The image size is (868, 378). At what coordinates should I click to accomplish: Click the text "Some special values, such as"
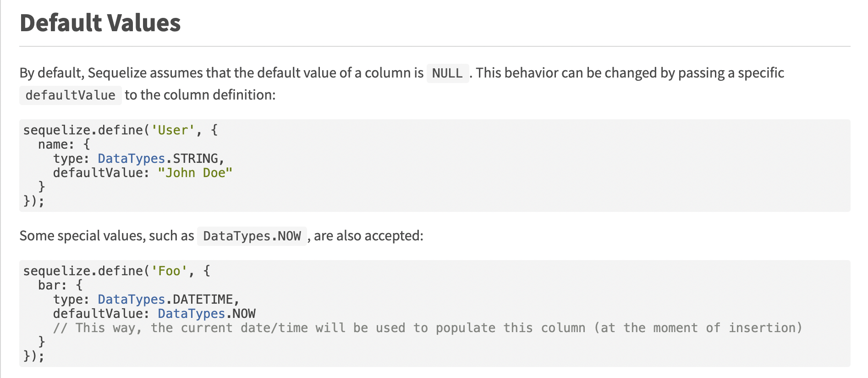107,236
